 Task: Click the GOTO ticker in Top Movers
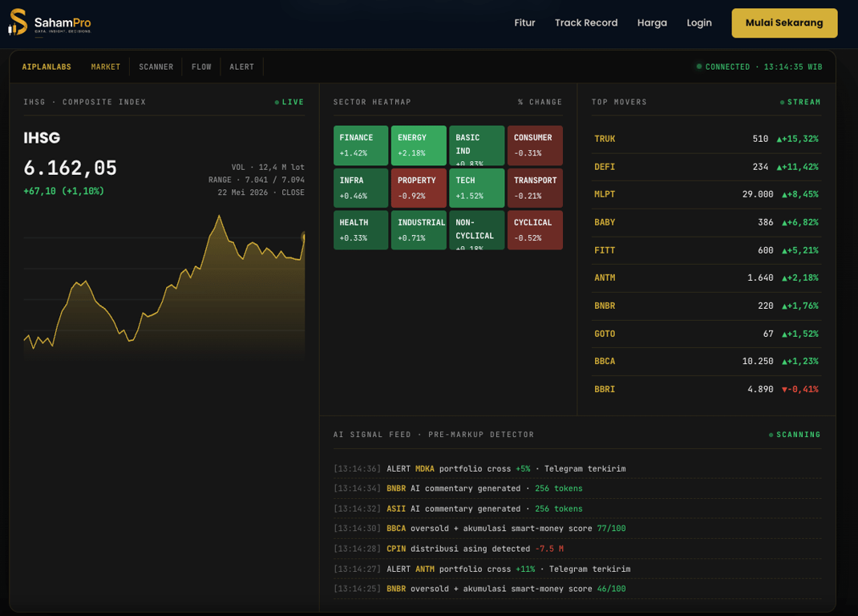[x=605, y=334]
